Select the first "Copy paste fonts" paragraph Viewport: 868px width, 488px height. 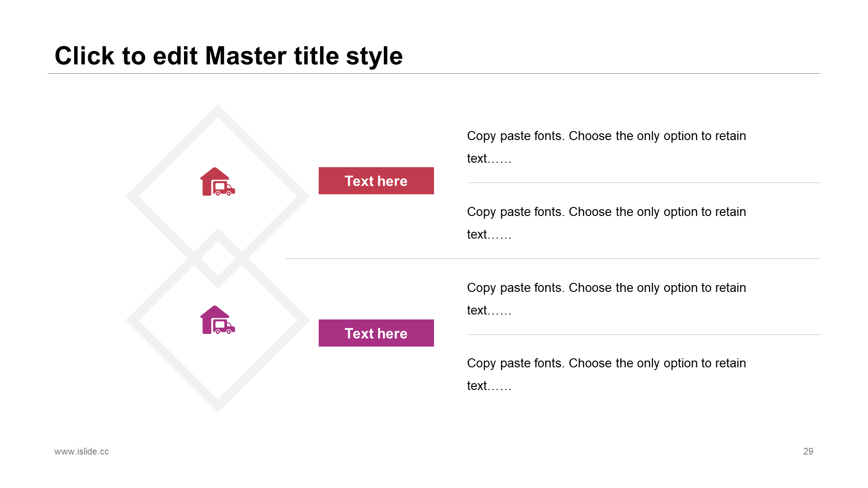point(606,147)
